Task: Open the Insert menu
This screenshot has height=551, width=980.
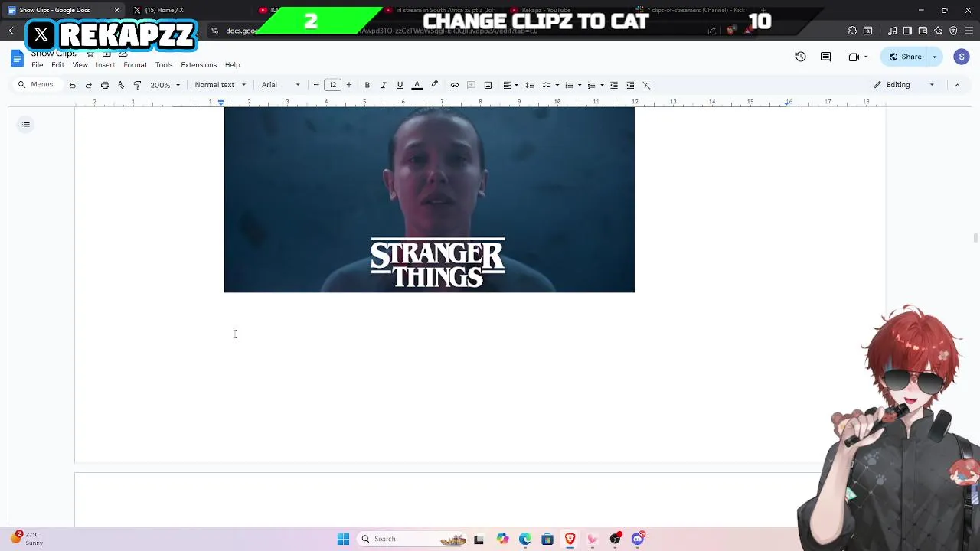Action: point(106,65)
